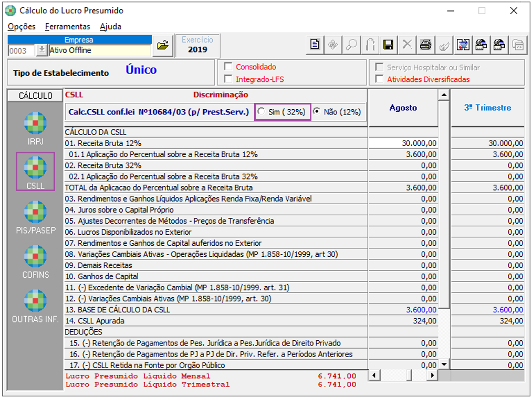The height and width of the screenshot is (398, 532).
Task: Click 'TOTAL da Aplicacao do Percentual' row
Action: tap(216, 187)
